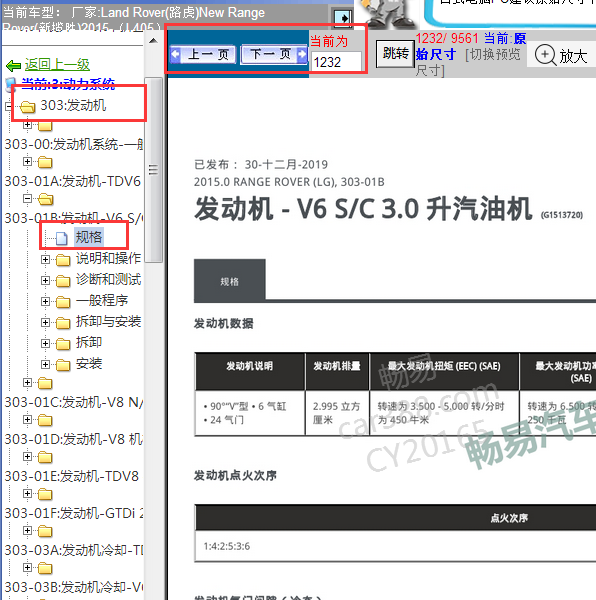
Task: Open 303-01C:发动机-V8 tree item
Action: pos(74,402)
